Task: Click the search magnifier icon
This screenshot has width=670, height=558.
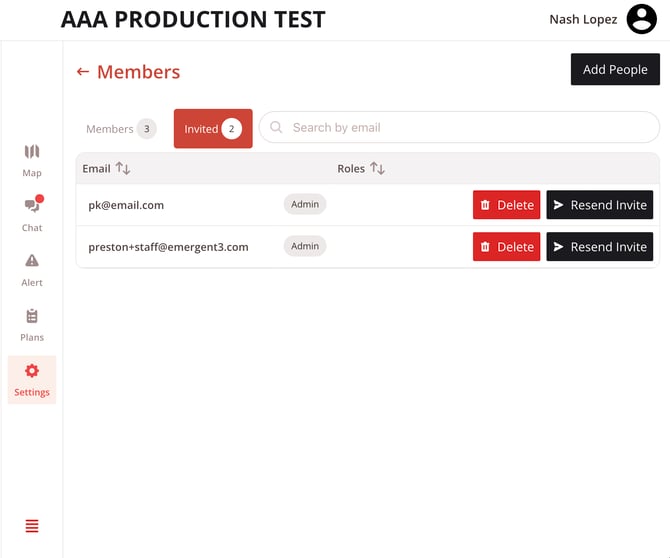Action: tap(277, 128)
